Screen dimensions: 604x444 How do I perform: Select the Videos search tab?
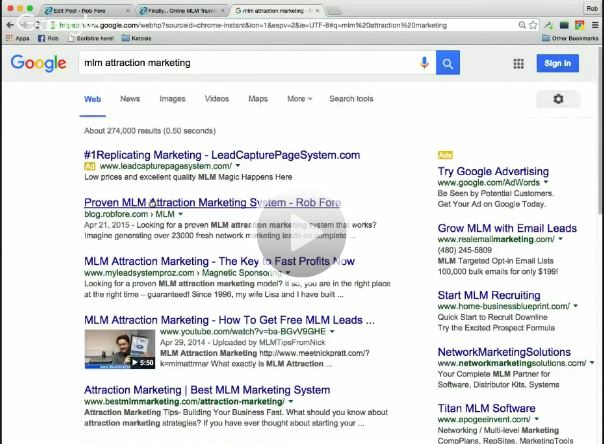217,99
